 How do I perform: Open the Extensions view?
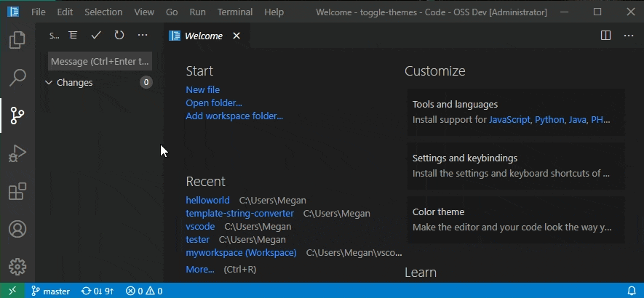click(17, 191)
